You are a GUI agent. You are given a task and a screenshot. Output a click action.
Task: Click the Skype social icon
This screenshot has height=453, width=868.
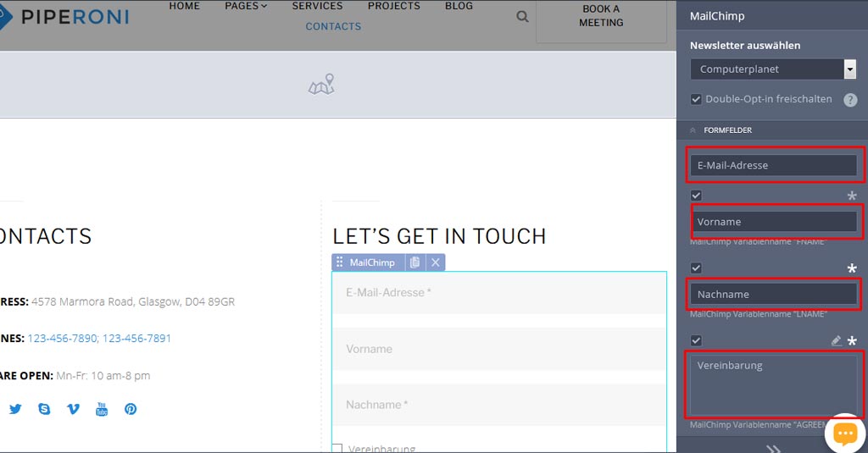[x=44, y=409]
